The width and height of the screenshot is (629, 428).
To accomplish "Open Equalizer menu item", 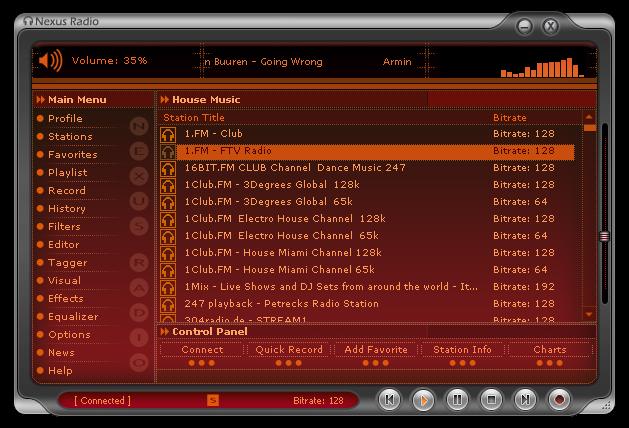I will (x=73, y=317).
